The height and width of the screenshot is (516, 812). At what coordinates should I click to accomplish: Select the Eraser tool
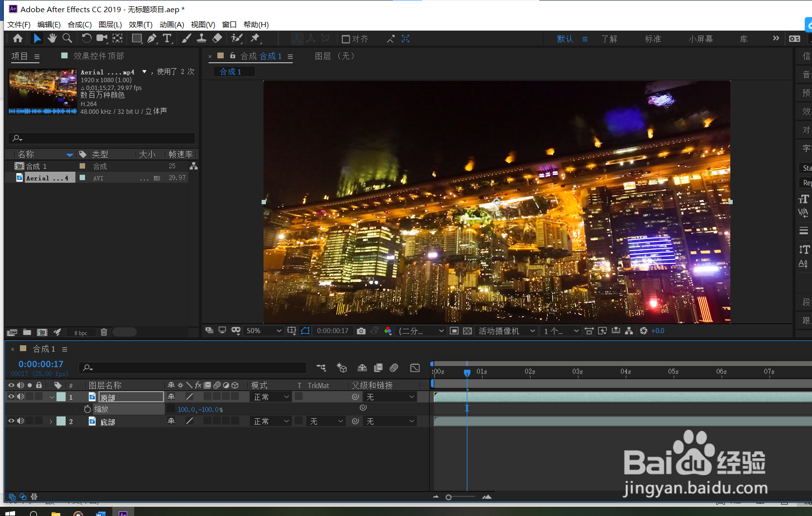click(x=217, y=38)
